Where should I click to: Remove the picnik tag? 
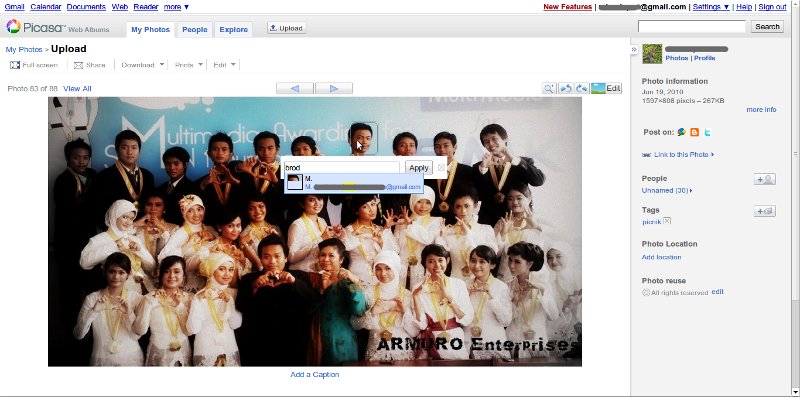(x=667, y=221)
